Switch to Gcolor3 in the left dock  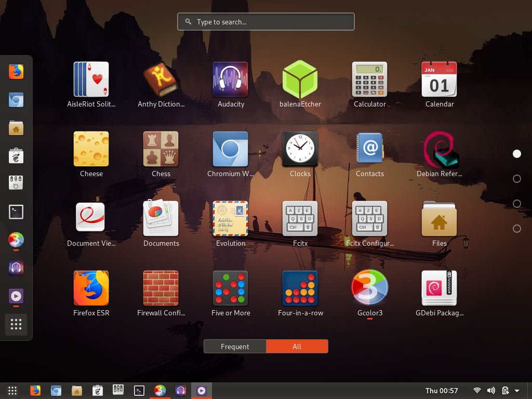pos(16,240)
